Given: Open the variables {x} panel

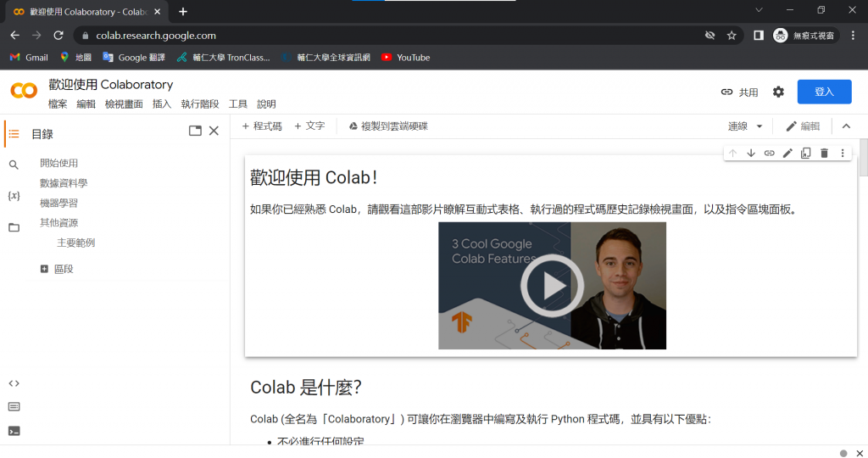Looking at the screenshot, I should pos(14,195).
